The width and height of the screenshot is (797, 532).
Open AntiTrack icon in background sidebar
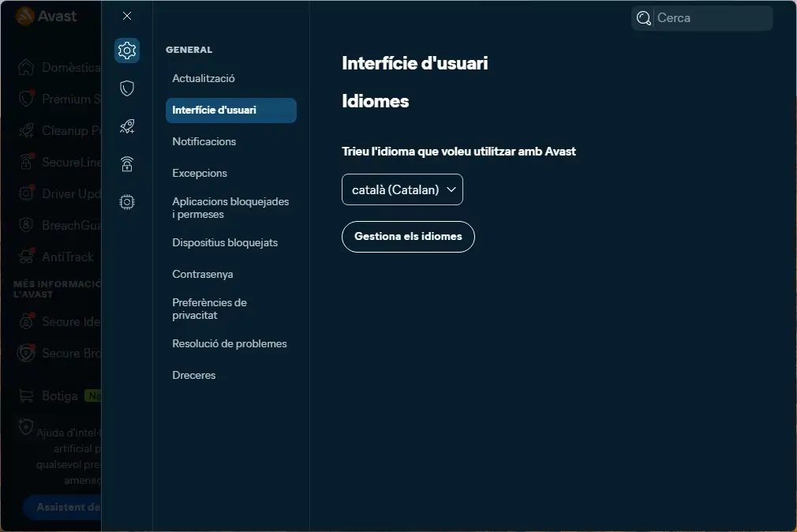click(x=26, y=257)
